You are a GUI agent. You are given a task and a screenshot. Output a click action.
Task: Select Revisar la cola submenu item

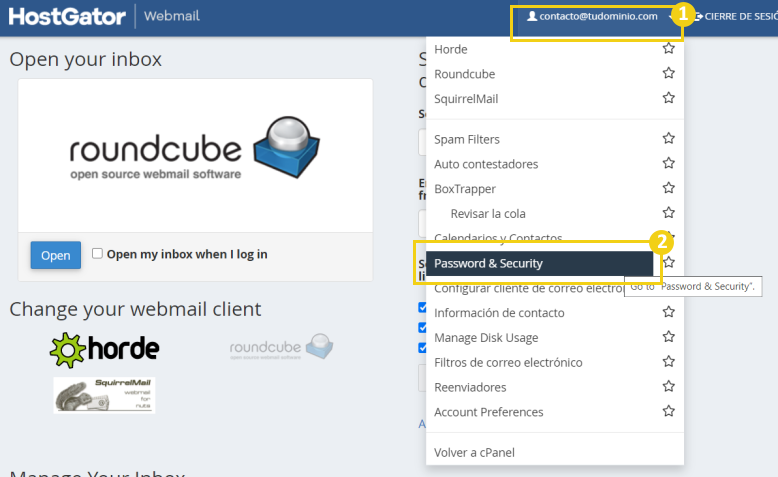point(488,214)
